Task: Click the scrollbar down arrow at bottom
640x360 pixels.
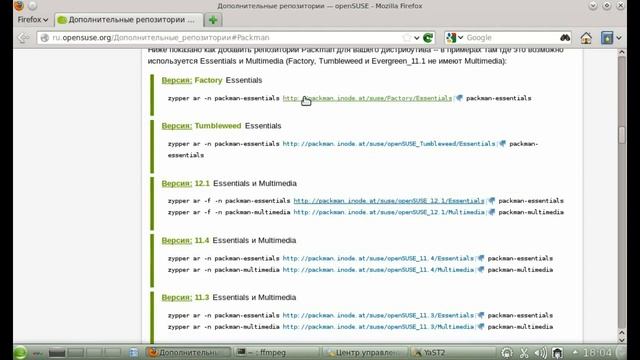Action: 622,340
